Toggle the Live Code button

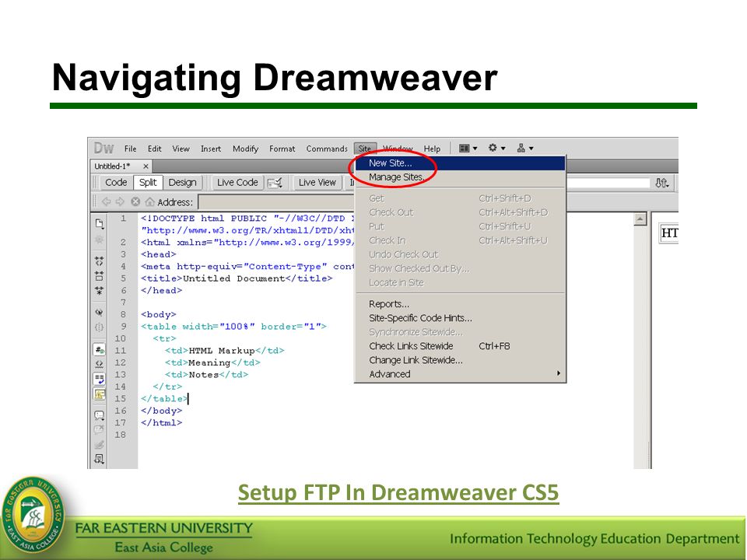pyautogui.click(x=237, y=182)
